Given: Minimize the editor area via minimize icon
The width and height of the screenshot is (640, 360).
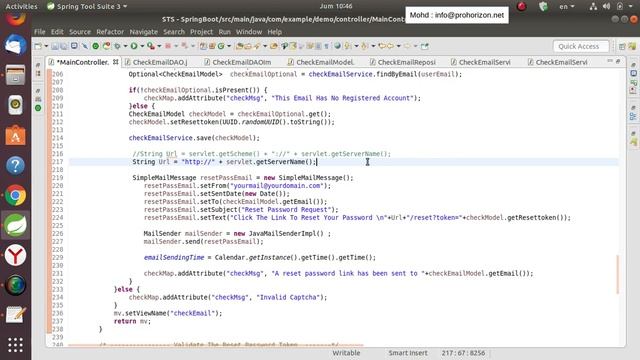Looking at the screenshot, I should coord(610,61).
